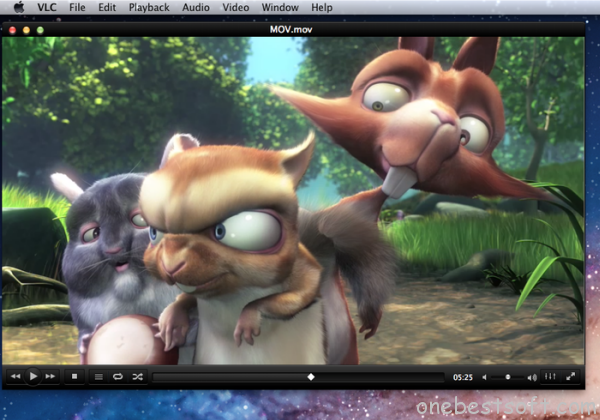Screen dimensions: 600x420
Task: Open the Playback menu
Action: 148,8
